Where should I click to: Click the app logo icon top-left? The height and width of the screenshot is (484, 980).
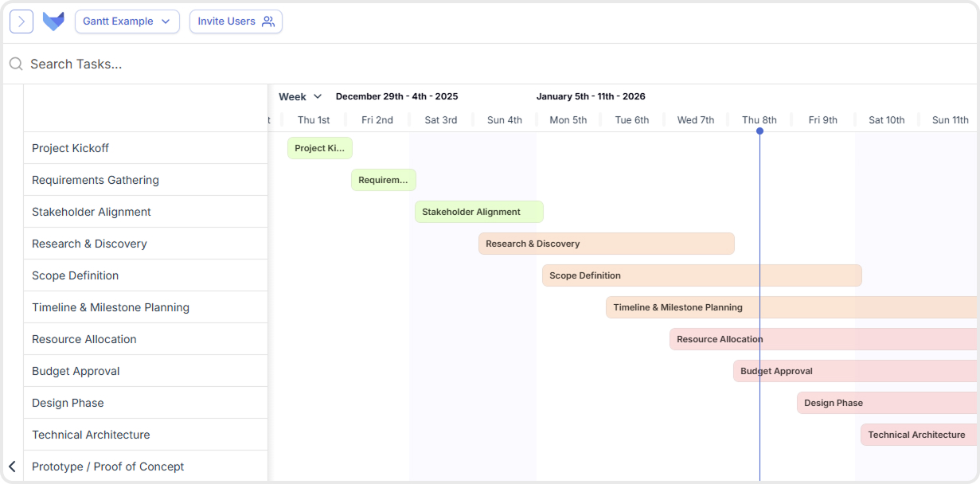point(53,21)
